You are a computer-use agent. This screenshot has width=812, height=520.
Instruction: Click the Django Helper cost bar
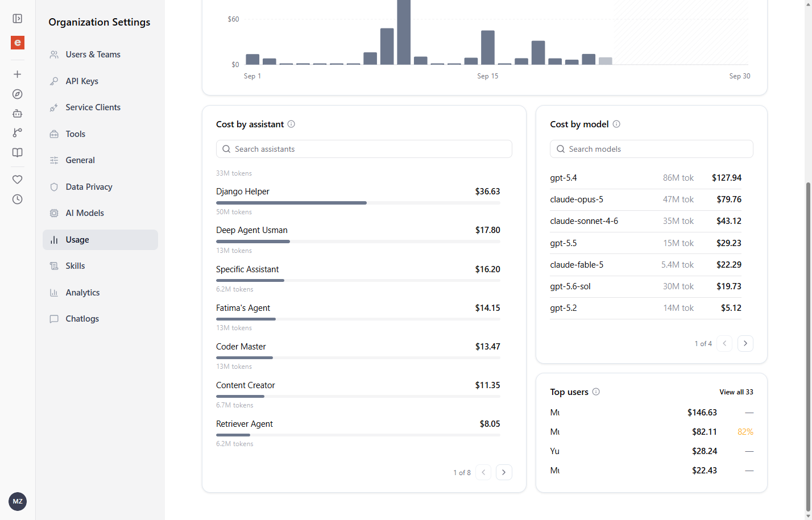click(x=358, y=203)
